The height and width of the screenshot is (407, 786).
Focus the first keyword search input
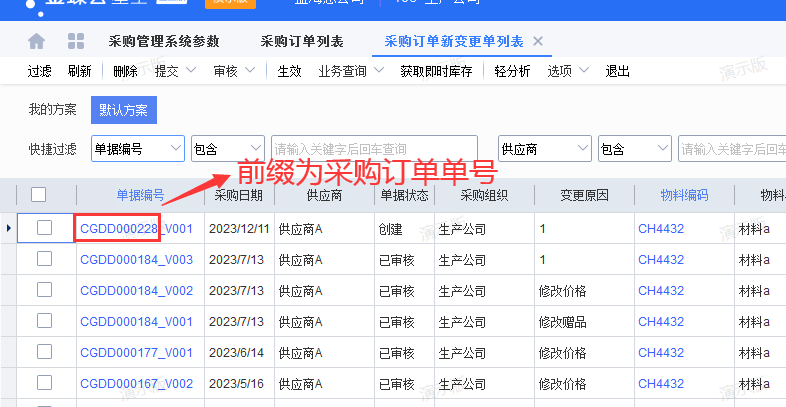(374, 148)
